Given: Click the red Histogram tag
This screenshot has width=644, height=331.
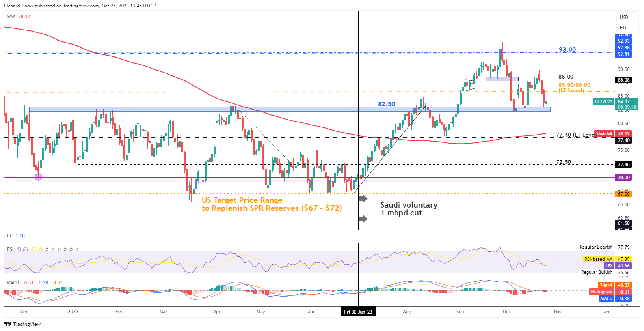Looking at the screenshot, I should (601, 292).
